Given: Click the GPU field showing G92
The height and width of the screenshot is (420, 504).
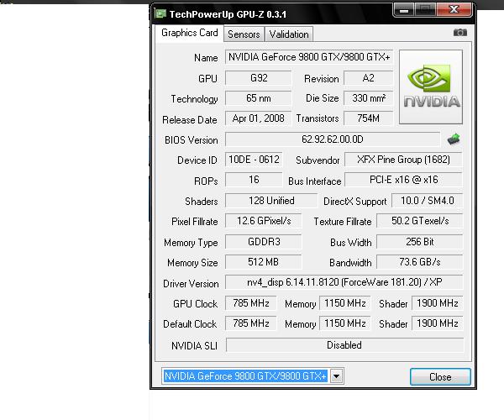Looking at the screenshot, I should click(259, 78).
